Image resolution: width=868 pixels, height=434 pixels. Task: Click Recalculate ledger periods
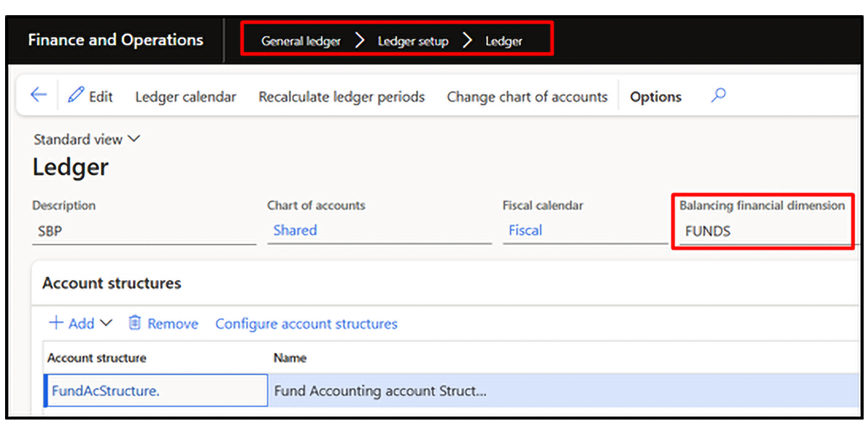point(341,97)
